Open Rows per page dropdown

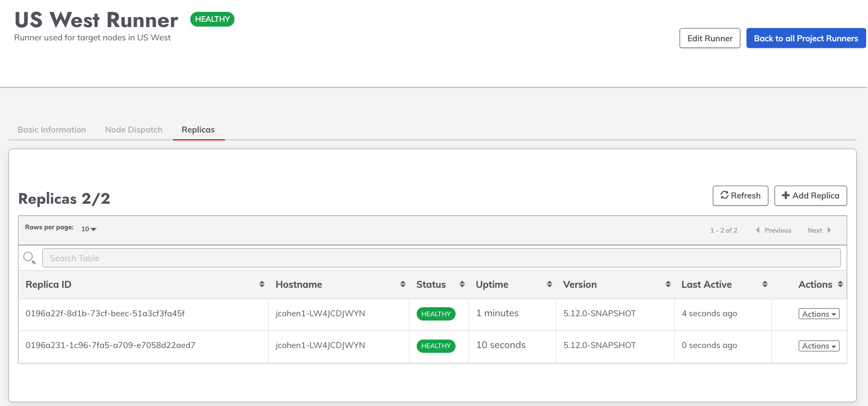click(x=89, y=229)
